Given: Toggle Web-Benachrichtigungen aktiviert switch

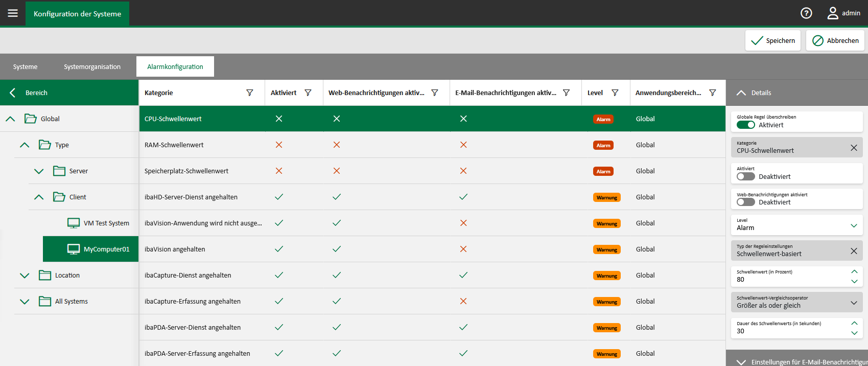Looking at the screenshot, I should pyautogui.click(x=746, y=202).
